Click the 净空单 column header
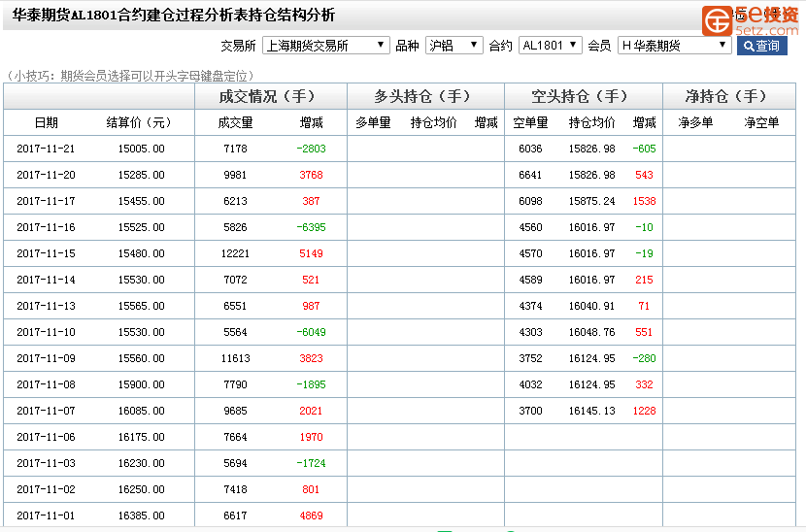The width and height of the screenshot is (806, 532). (x=761, y=122)
